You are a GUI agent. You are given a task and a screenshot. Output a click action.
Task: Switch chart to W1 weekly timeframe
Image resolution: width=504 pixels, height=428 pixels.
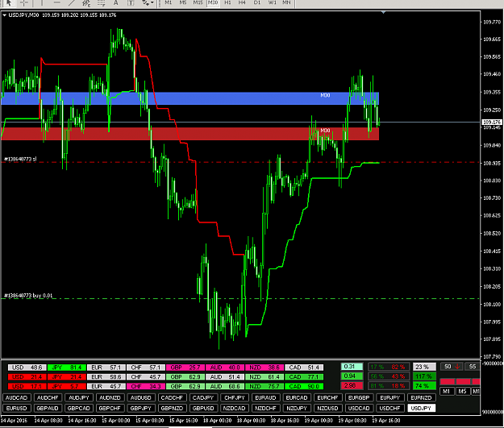coord(273,2)
